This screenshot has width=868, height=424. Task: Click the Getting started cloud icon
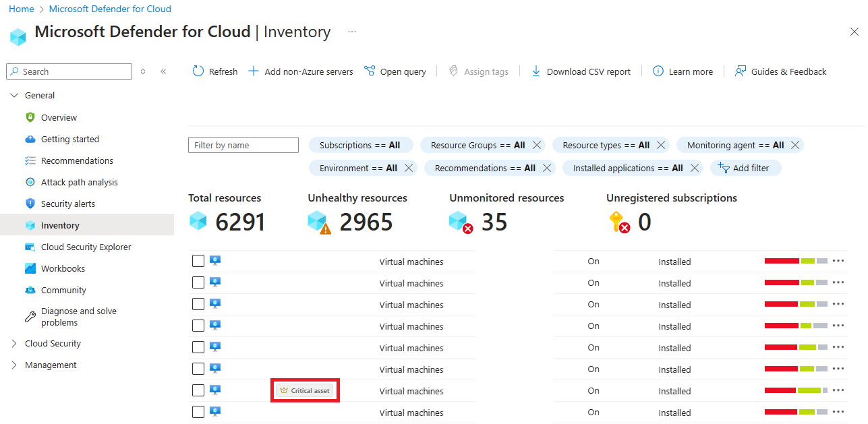(30, 139)
